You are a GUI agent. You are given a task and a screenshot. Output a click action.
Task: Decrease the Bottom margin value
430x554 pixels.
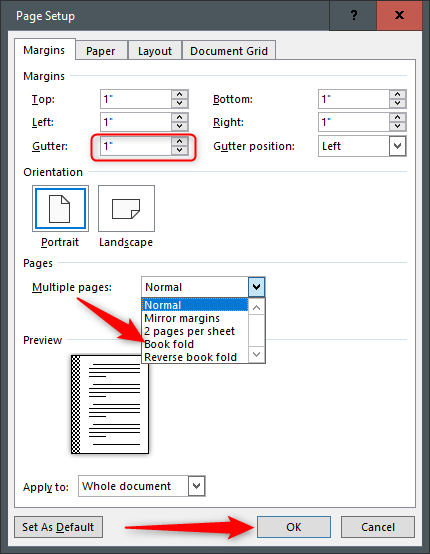(x=397, y=103)
